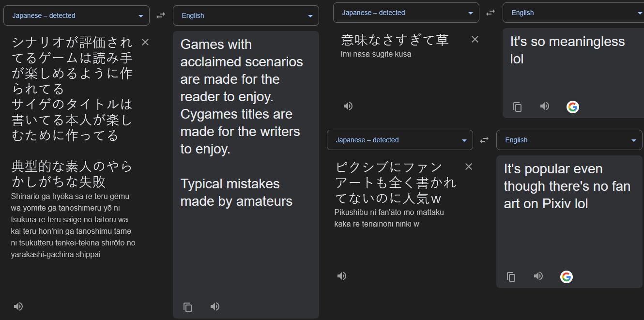Clear the 意味なさすぎて草 source text
This screenshot has height=320, width=644.
pos(475,39)
